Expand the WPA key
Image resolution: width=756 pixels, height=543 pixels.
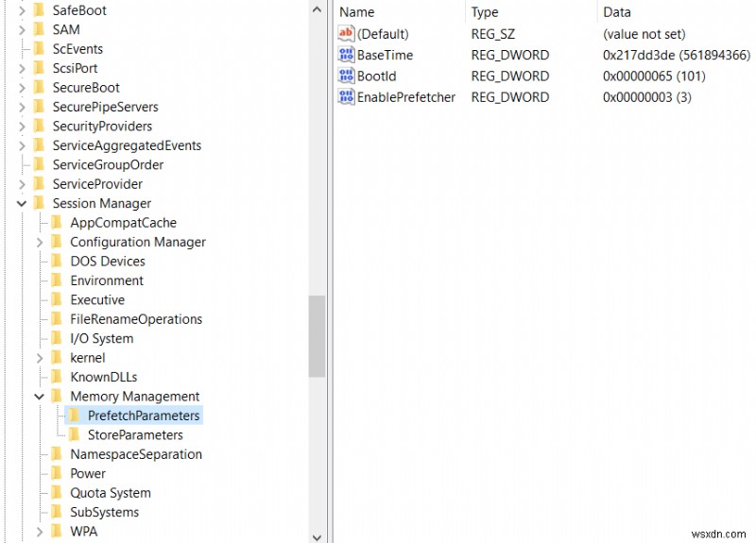coord(40,532)
